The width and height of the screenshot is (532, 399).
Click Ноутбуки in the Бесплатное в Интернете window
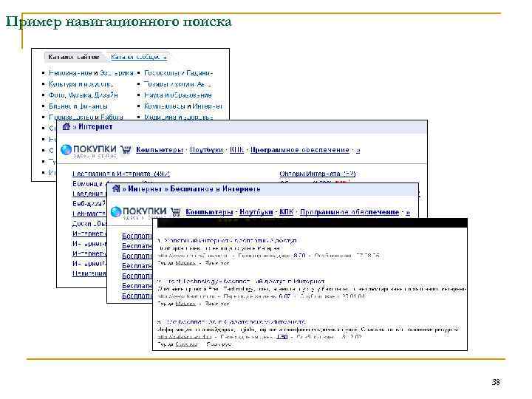tap(256, 212)
